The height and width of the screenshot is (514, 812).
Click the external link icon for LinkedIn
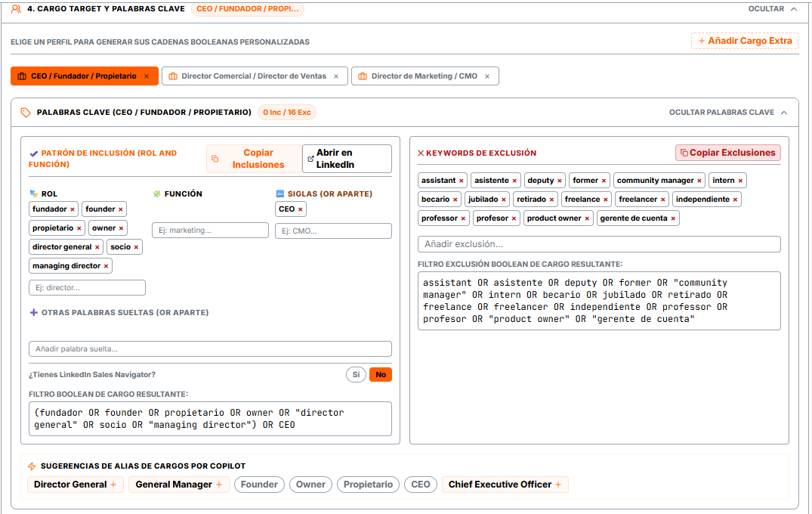310,159
